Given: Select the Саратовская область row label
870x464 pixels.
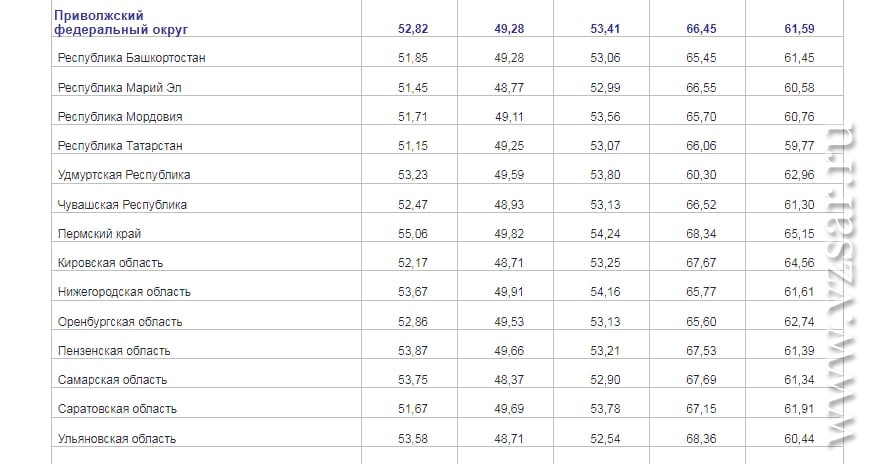Looking at the screenshot, I should tap(117, 409).
